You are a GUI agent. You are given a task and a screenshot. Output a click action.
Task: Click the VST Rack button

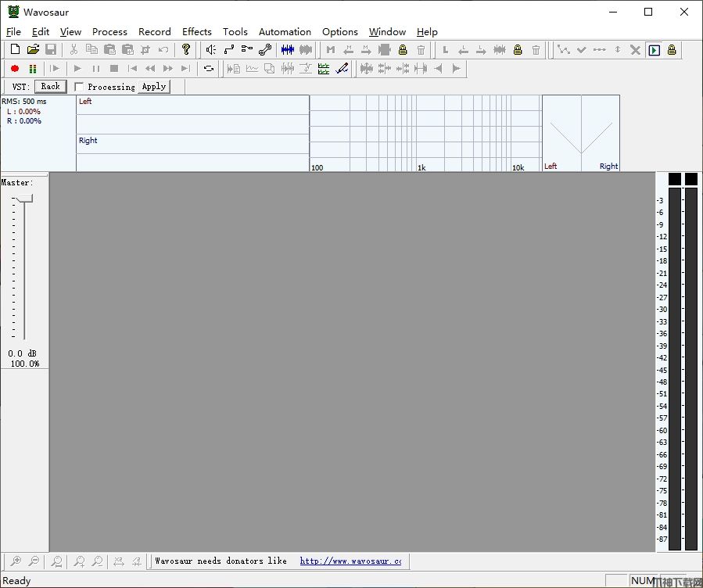point(51,87)
